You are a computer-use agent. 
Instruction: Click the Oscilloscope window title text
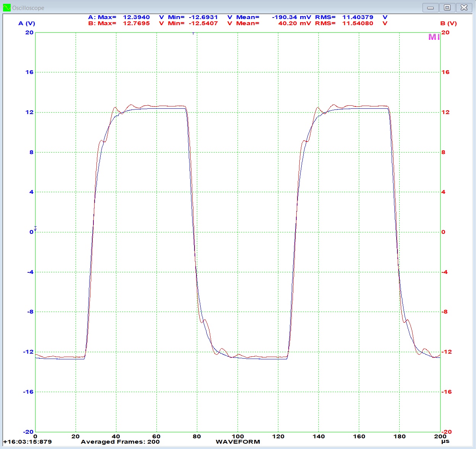(x=28, y=8)
